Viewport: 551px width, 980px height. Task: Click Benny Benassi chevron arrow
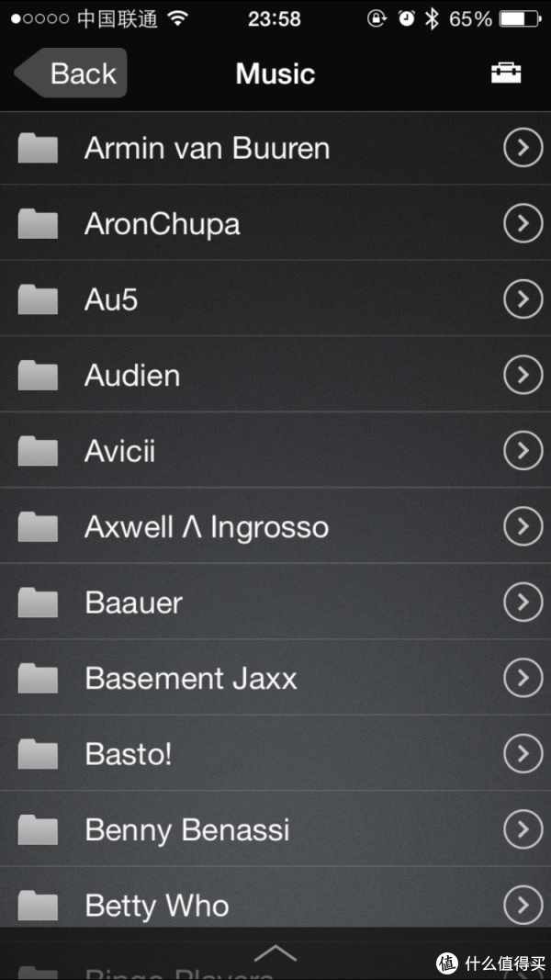pos(523,829)
